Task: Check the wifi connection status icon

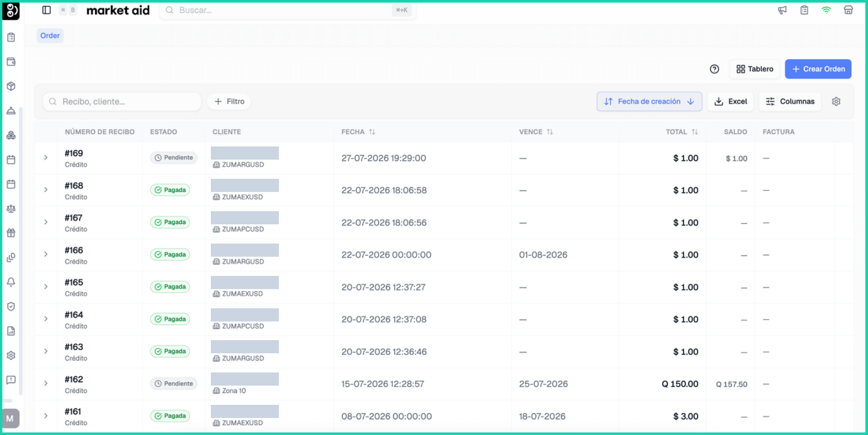Action: pyautogui.click(x=826, y=10)
